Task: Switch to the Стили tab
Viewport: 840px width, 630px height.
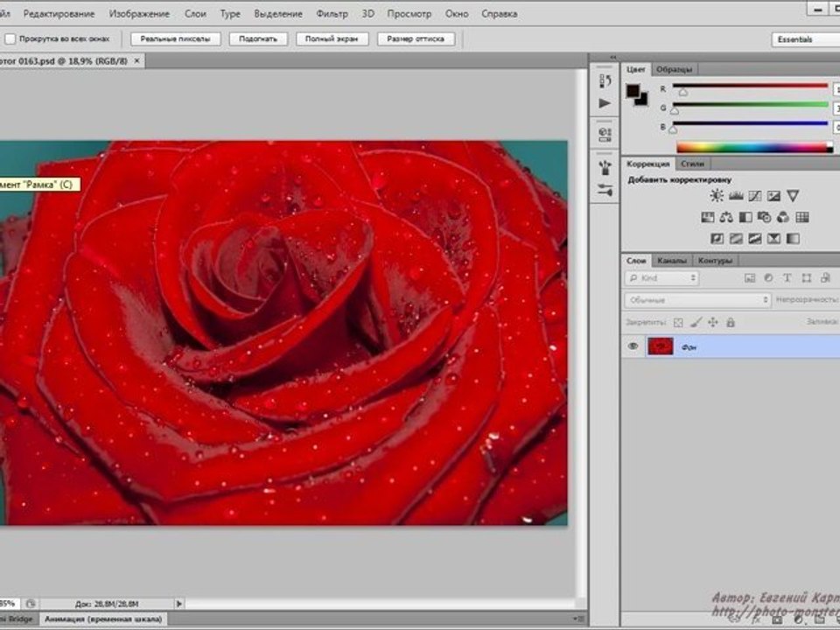Action: pos(692,164)
